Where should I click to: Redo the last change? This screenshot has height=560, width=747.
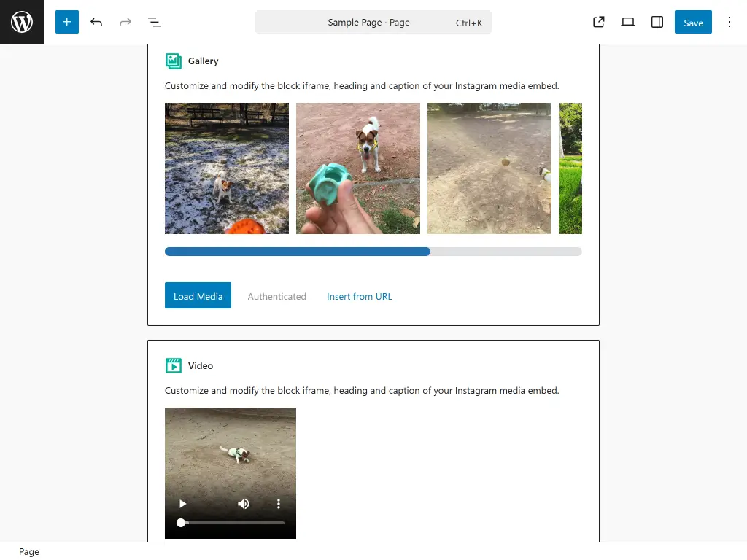(x=125, y=22)
